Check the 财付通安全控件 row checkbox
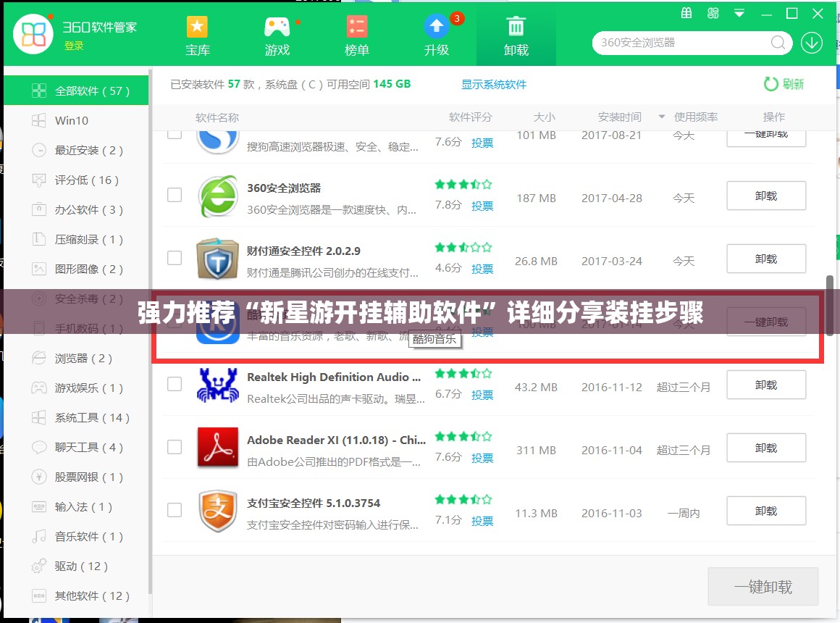Image resolution: width=840 pixels, height=623 pixels. (175, 258)
